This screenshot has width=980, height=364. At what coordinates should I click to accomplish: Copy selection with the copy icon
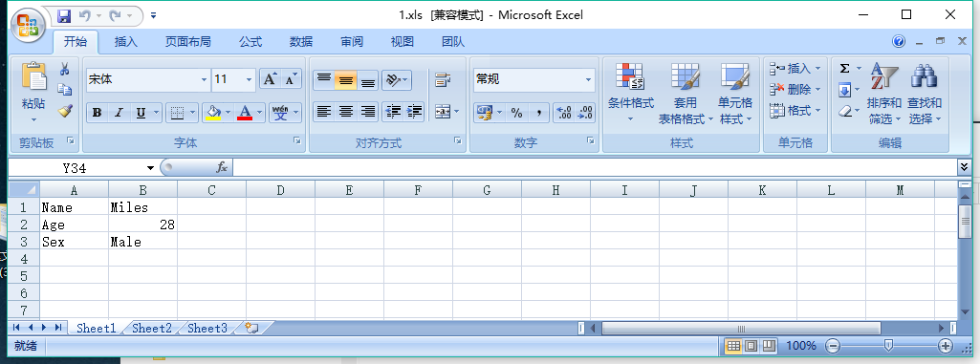tap(64, 90)
